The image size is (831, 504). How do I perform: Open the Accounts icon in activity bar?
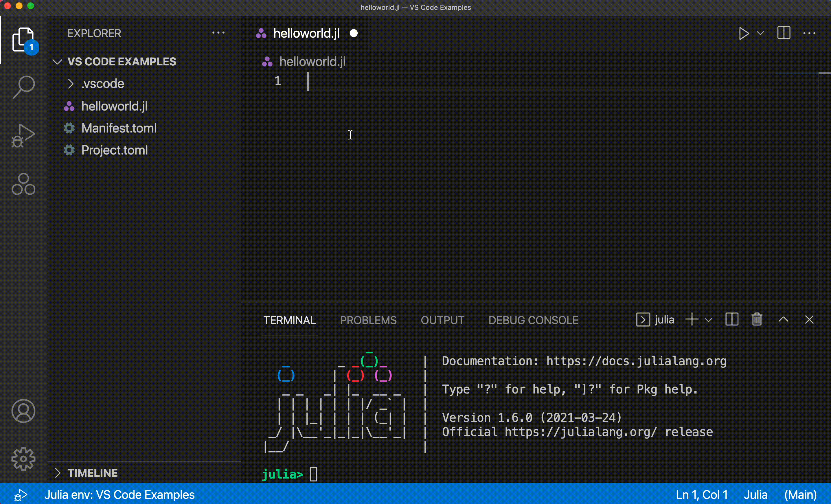[x=23, y=411]
